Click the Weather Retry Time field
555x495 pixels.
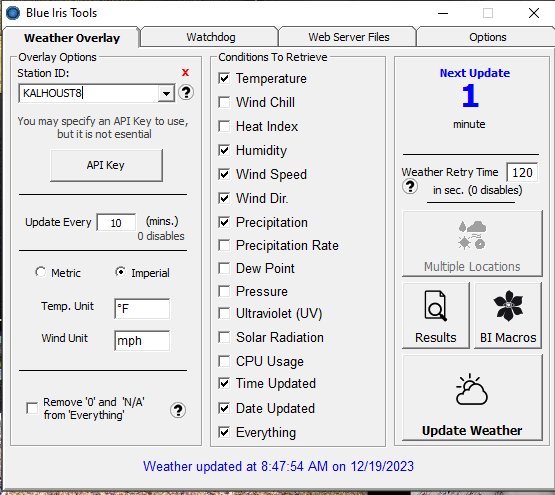pyautogui.click(x=522, y=172)
